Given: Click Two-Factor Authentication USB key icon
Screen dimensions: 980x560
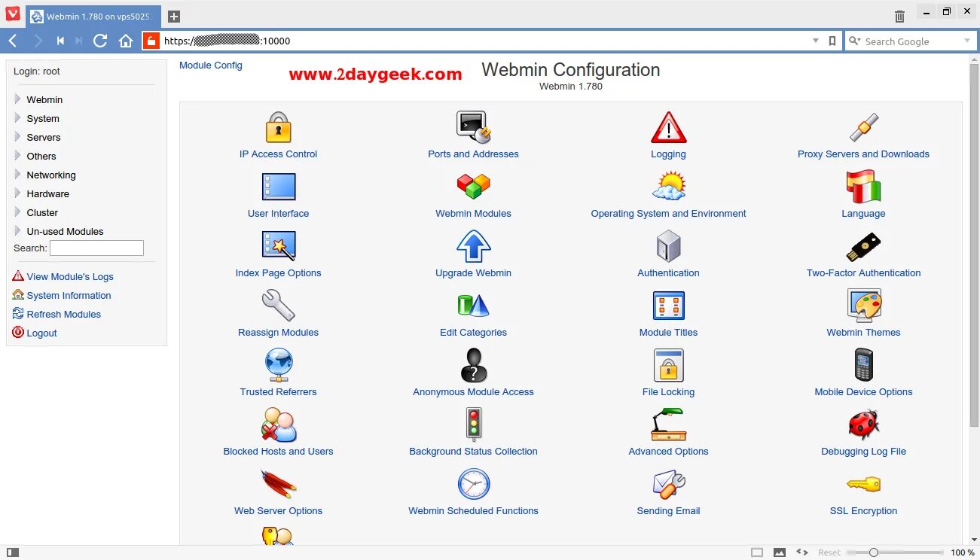Looking at the screenshot, I should [x=863, y=246].
